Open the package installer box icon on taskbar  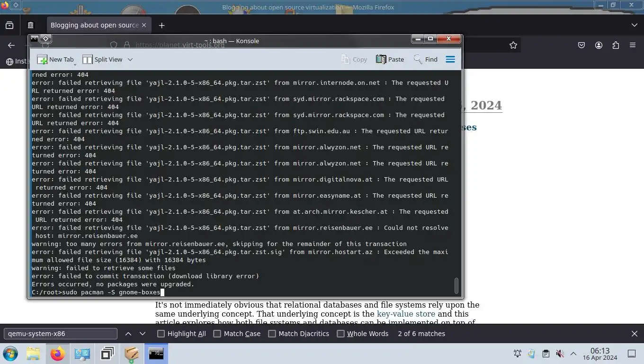[x=132, y=354]
